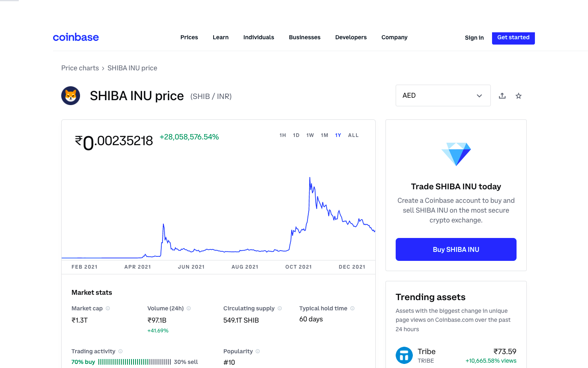Select the ALL chart range

coord(354,135)
